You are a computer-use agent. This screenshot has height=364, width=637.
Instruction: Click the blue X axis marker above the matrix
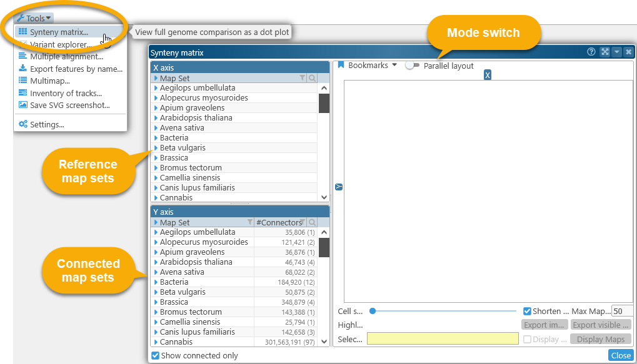(488, 75)
